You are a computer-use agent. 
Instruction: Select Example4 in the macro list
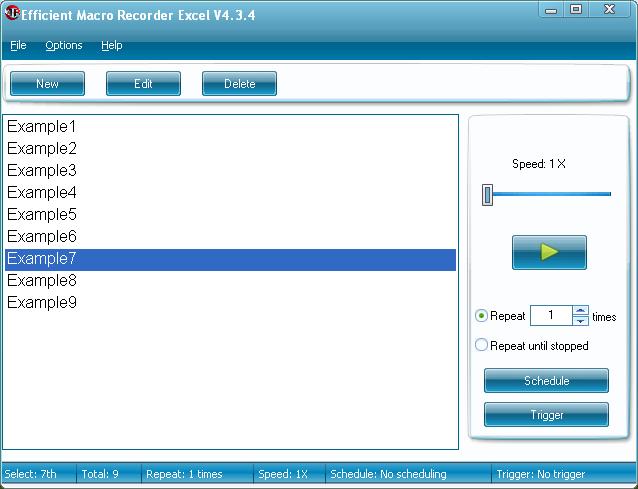pos(230,192)
